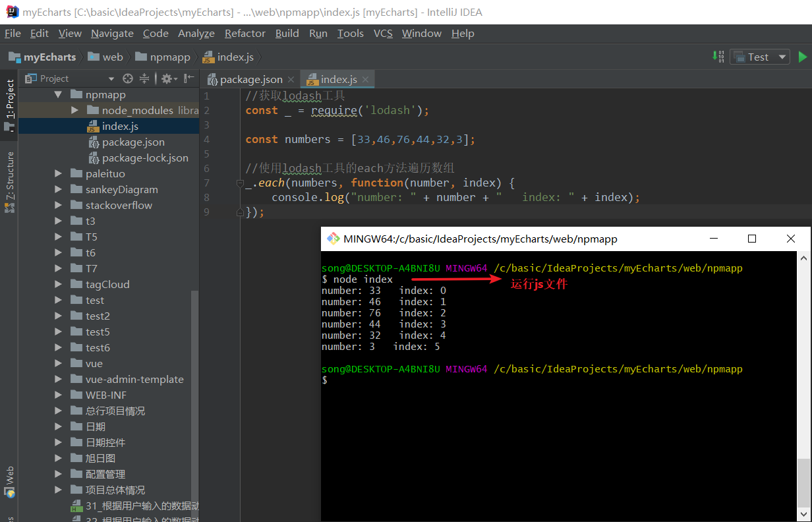
Task: Toggle the Web tool window
Action: click(9, 480)
